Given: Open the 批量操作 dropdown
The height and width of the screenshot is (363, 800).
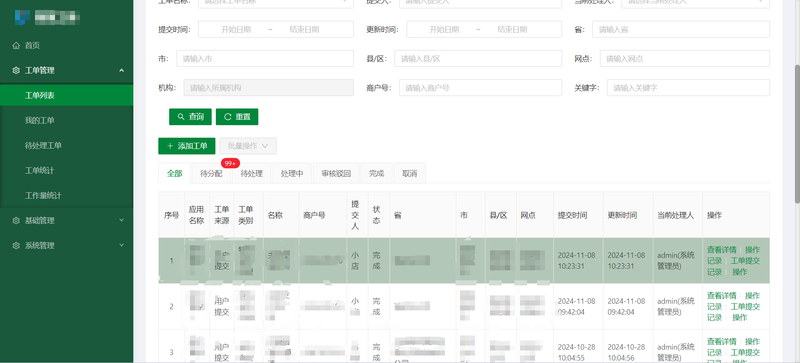Looking at the screenshot, I should click(248, 146).
